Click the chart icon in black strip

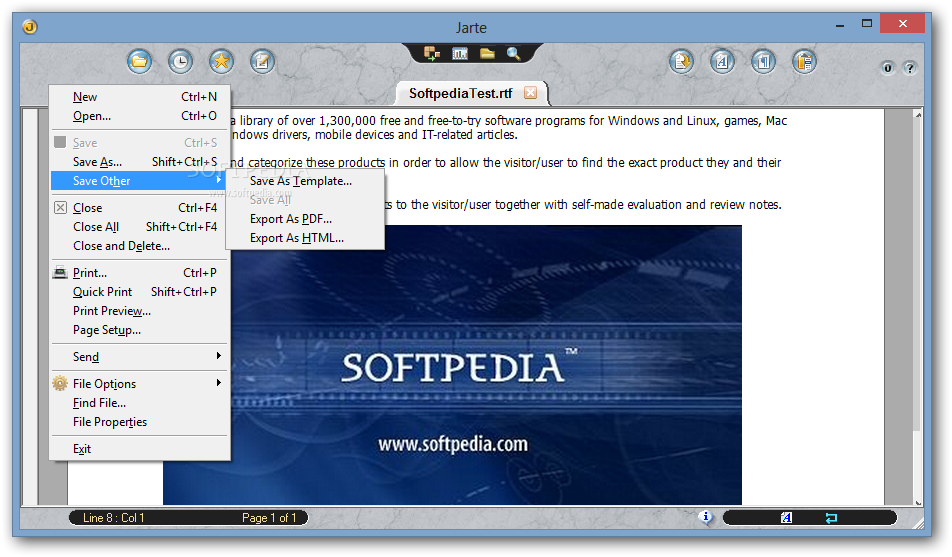click(x=460, y=53)
